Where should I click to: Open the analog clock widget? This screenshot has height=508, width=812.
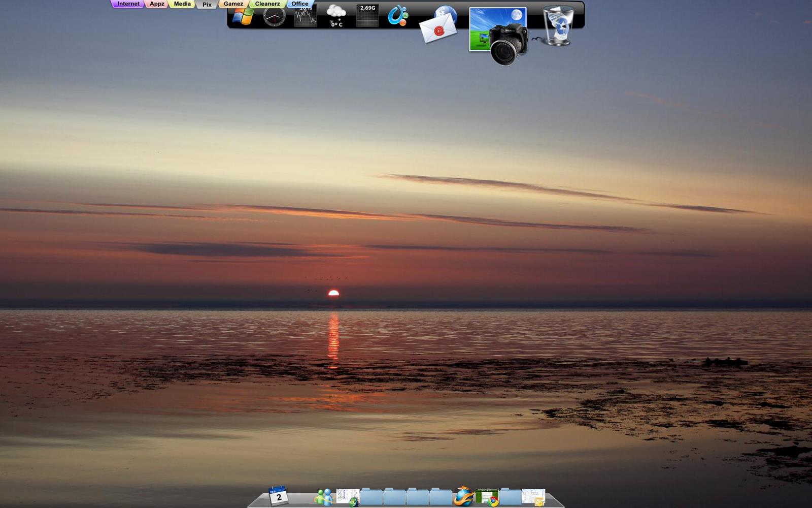274,17
